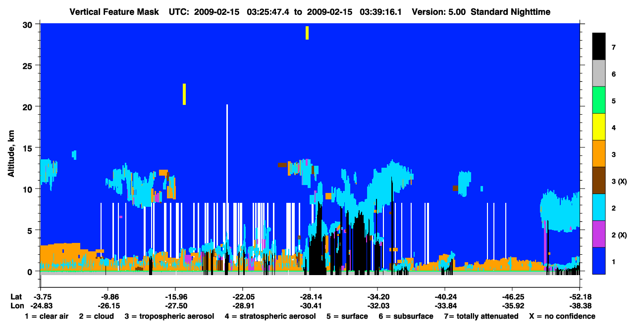Viewport: 644px width, 330px height.
Task: Click the latitude value -34.20
Action: [377, 297]
